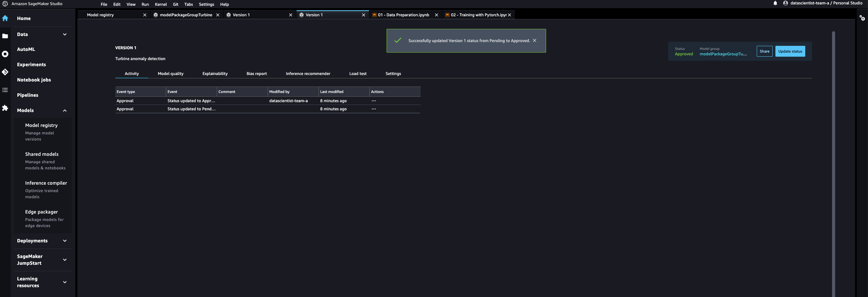The image size is (868, 297).
Task: Click the Update status button
Action: coord(790,51)
